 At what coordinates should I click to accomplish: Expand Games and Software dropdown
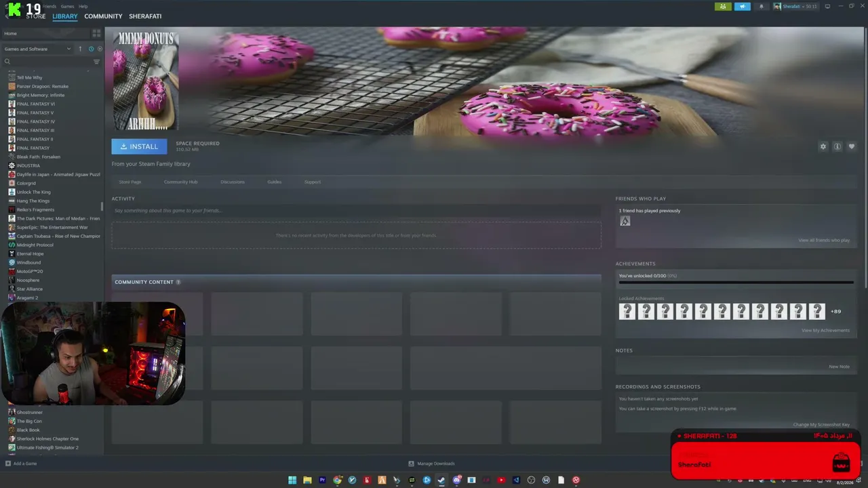[x=37, y=49]
